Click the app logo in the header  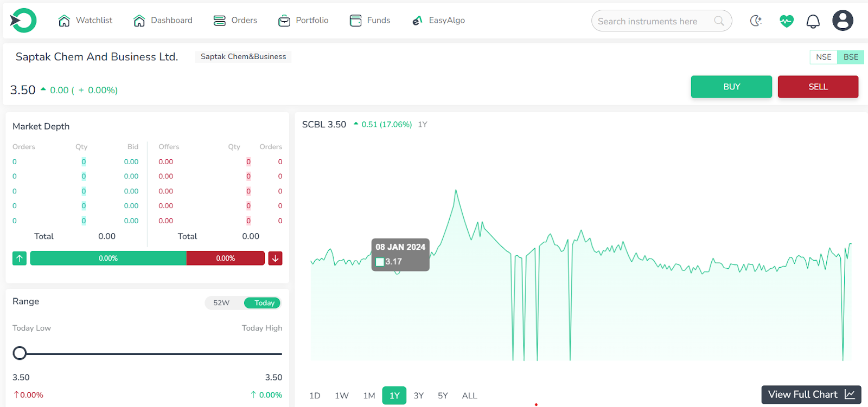23,21
